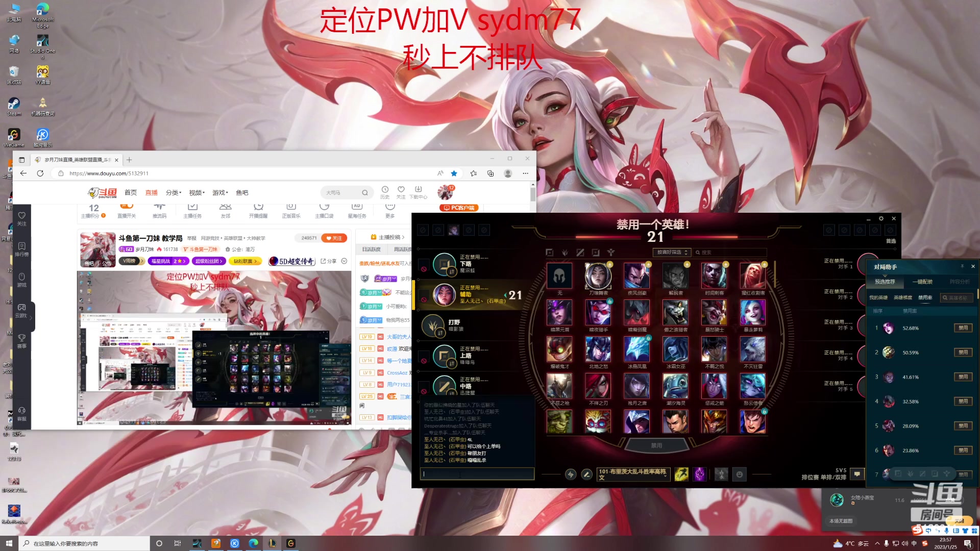
Task: Expand the rune page dropdown
Action: [632, 474]
